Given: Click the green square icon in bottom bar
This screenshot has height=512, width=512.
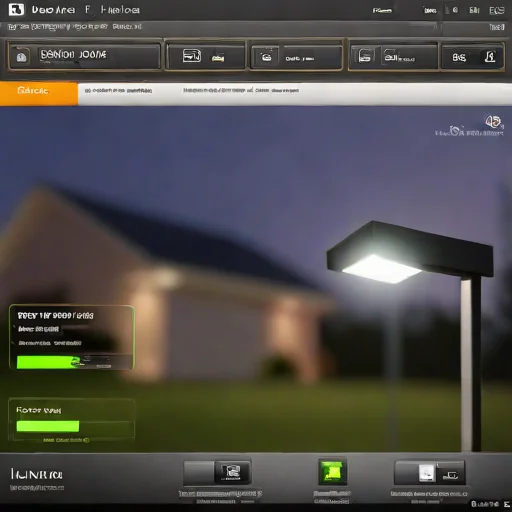Looking at the screenshot, I should (x=332, y=472).
